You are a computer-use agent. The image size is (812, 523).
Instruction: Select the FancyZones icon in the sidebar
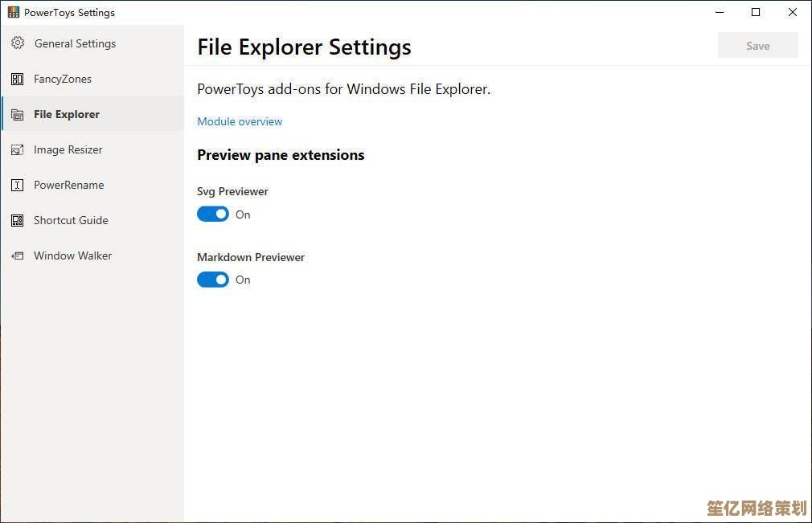click(18, 79)
